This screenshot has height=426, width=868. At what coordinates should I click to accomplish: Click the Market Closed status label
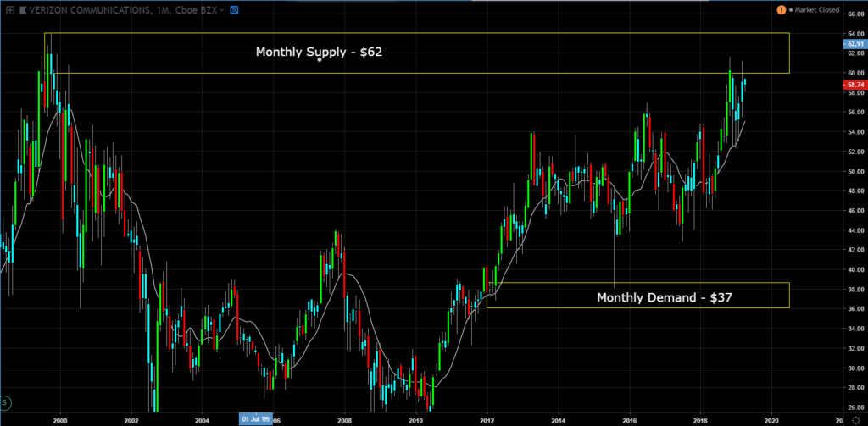[x=816, y=10]
